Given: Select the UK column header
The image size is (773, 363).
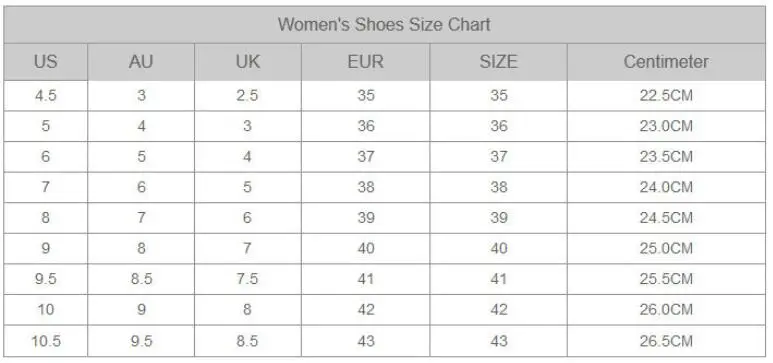Looking at the screenshot, I should pyautogui.click(x=247, y=62).
